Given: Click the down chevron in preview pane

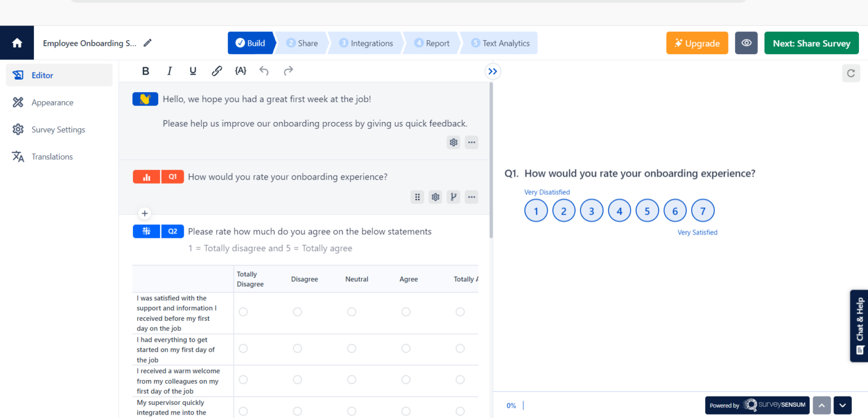Looking at the screenshot, I should pos(843,405).
